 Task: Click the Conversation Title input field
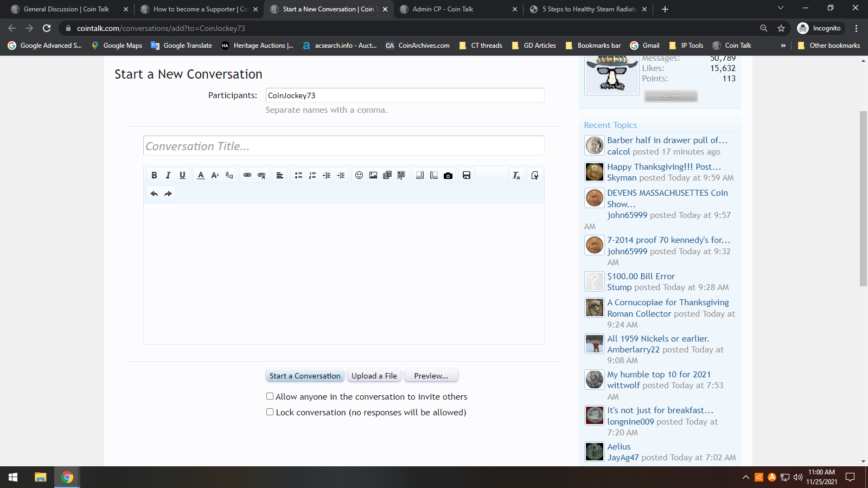343,146
